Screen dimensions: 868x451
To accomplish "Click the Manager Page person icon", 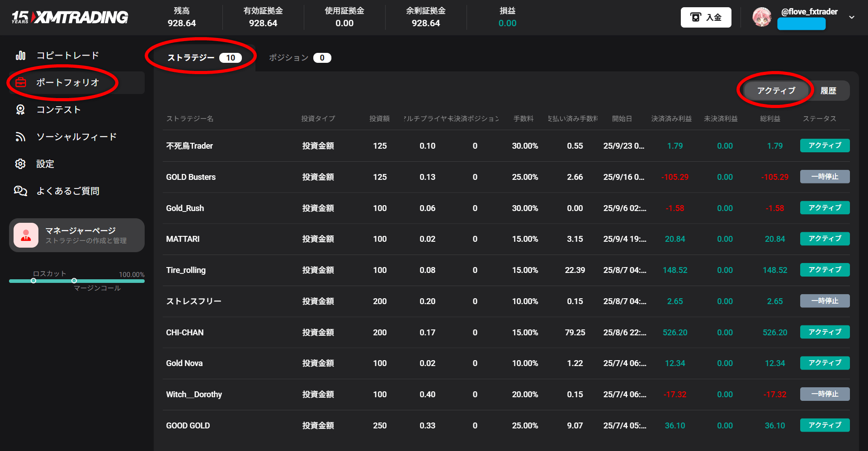I will tap(26, 235).
